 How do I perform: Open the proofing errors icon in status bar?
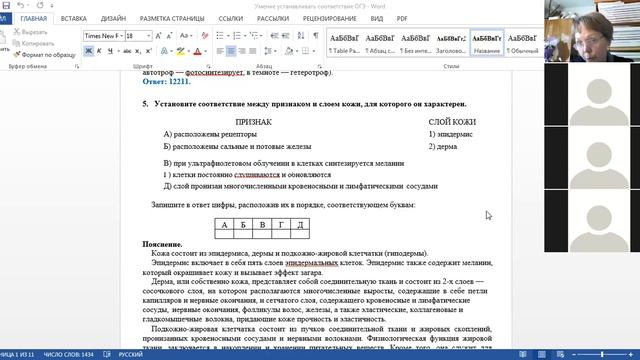107,355
